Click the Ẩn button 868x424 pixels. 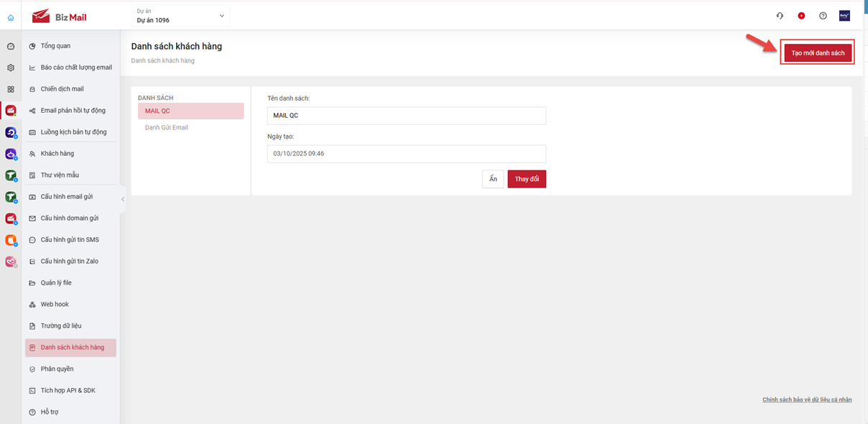[493, 179]
